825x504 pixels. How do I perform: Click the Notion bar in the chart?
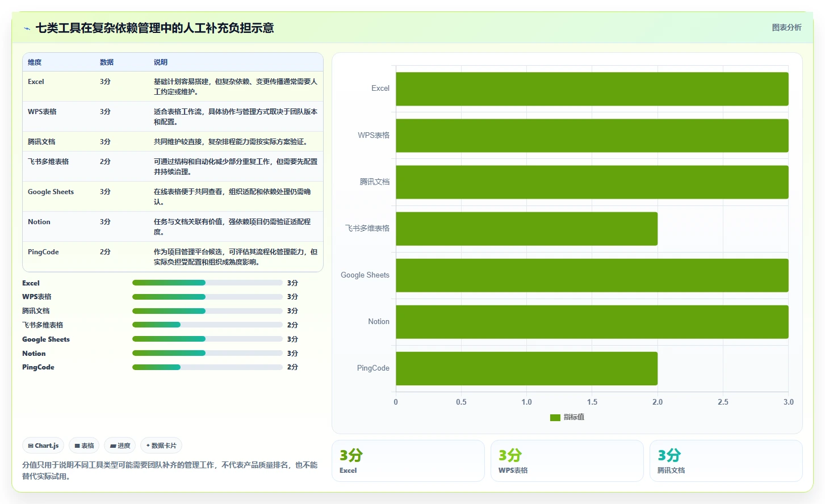[592, 322]
